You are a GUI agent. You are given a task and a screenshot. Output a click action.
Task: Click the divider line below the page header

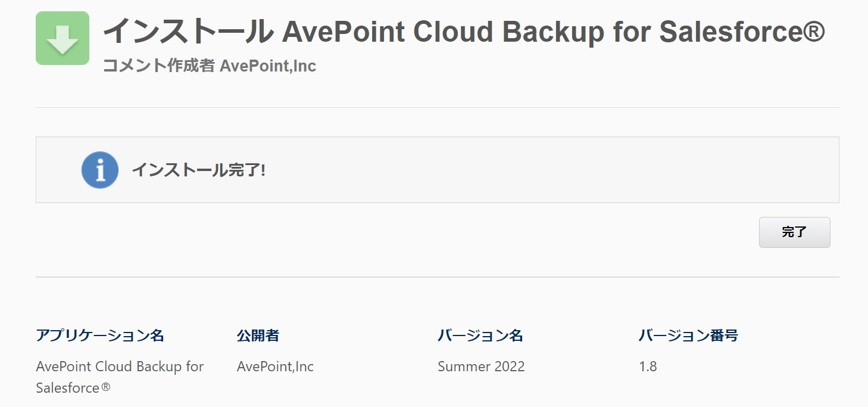438,108
